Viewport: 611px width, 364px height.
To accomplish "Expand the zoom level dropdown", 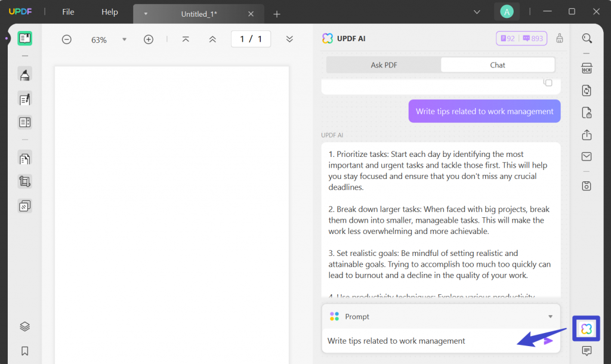I will (124, 38).
